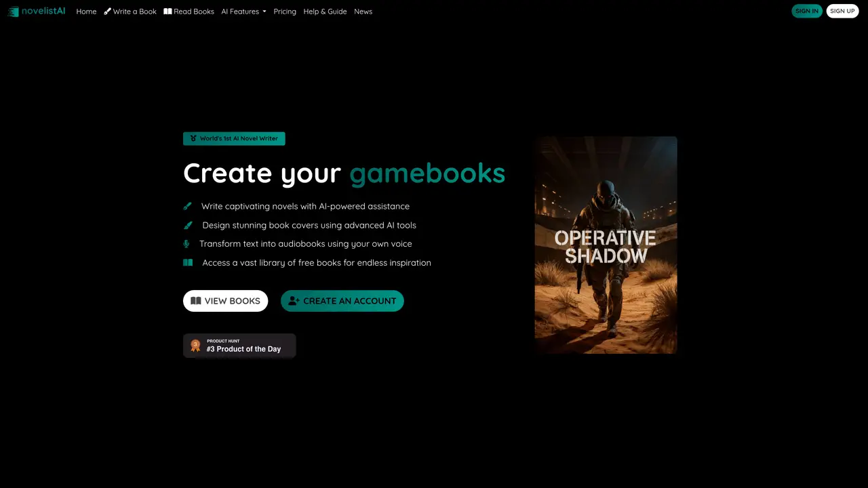Open Help & Guide
868x488 pixels.
(325, 12)
